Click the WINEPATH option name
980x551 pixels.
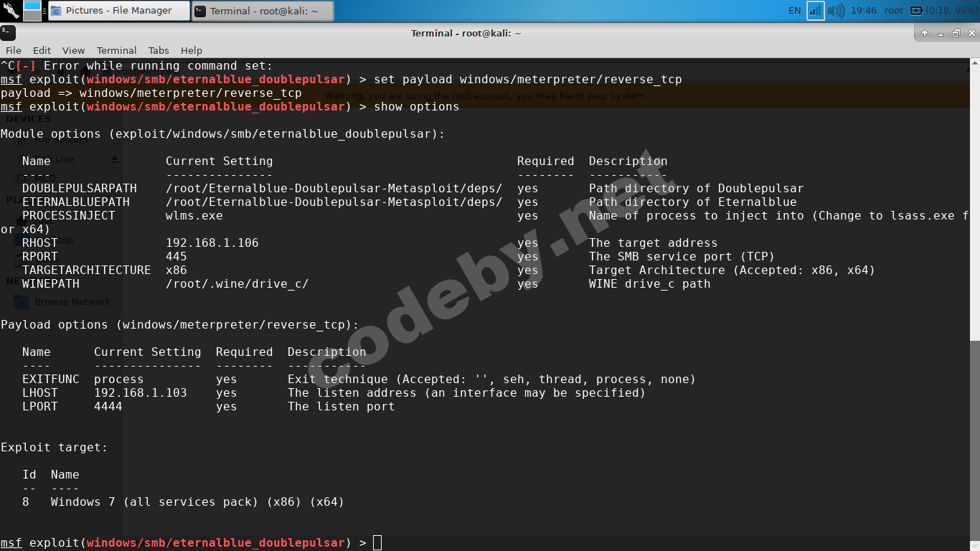click(51, 283)
